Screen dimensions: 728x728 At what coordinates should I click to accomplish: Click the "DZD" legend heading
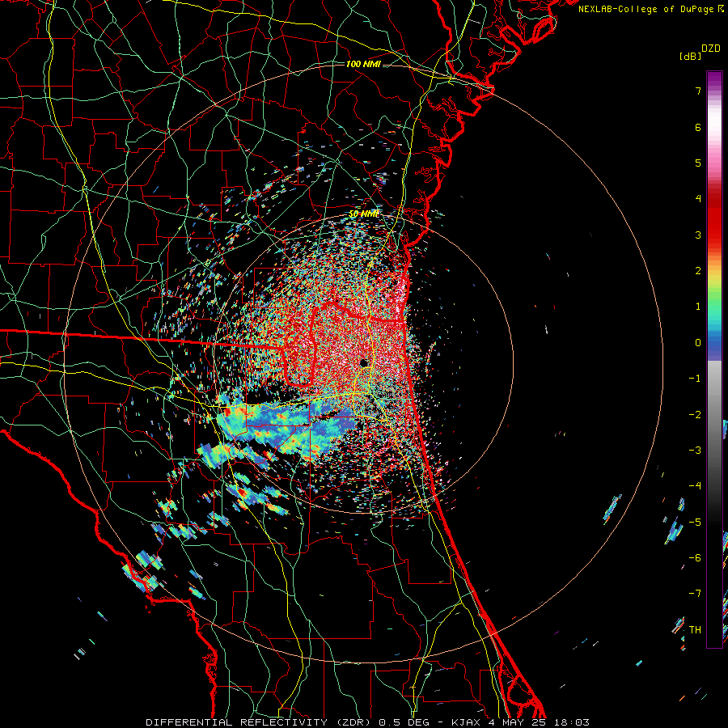pos(711,49)
